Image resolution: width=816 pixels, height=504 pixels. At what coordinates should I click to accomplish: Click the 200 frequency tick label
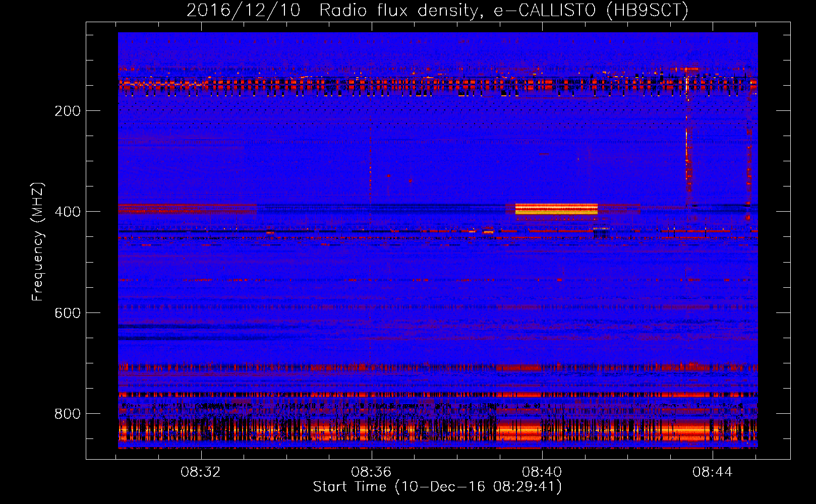pos(68,111)
